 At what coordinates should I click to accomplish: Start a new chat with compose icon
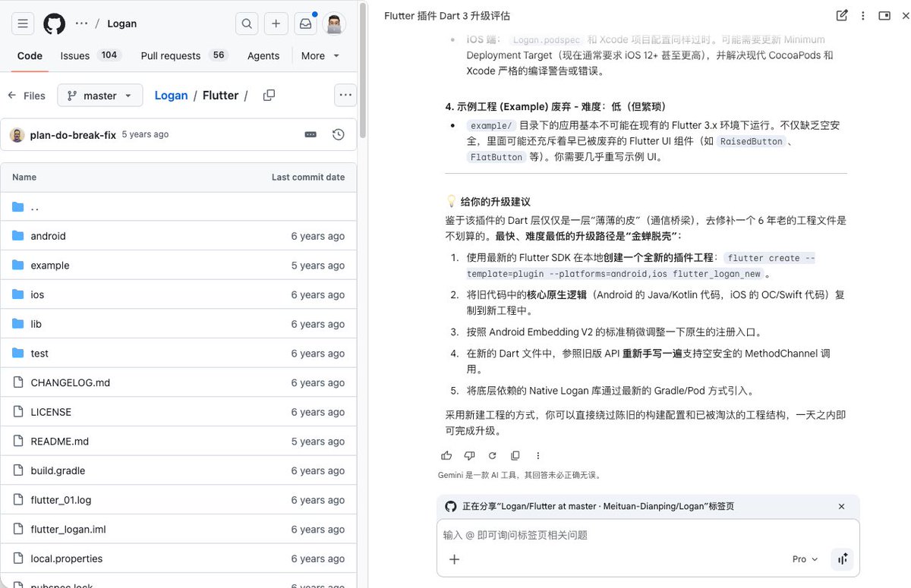coord(842,15)
